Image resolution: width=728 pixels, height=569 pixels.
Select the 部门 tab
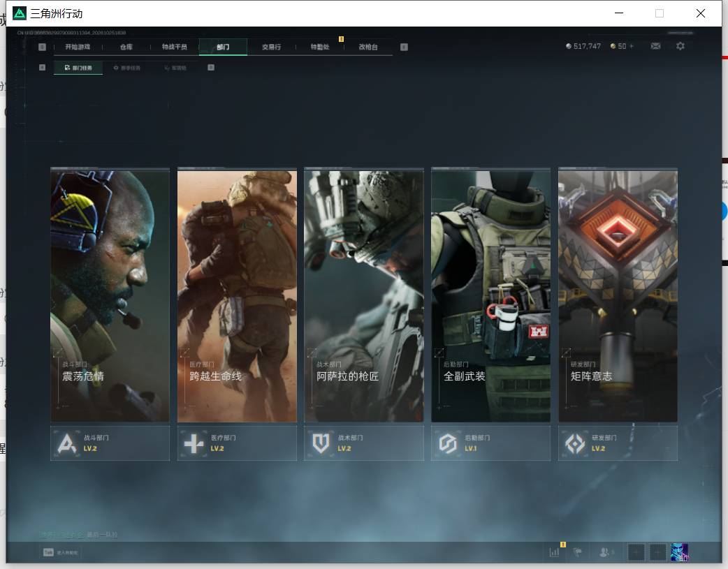coord(223,47)
